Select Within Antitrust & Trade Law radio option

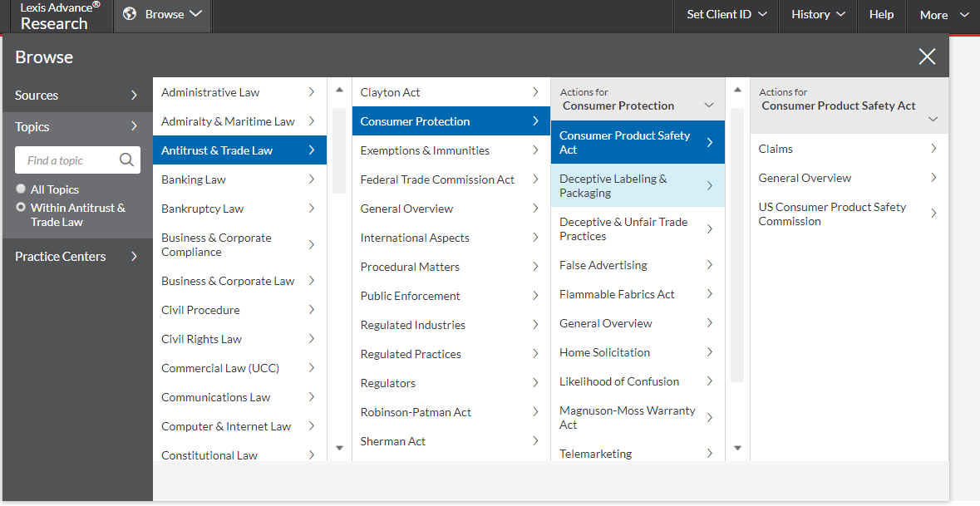21,207
